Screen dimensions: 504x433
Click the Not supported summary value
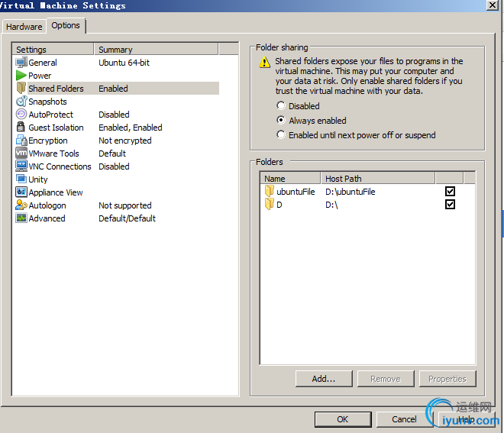[125, 205]
